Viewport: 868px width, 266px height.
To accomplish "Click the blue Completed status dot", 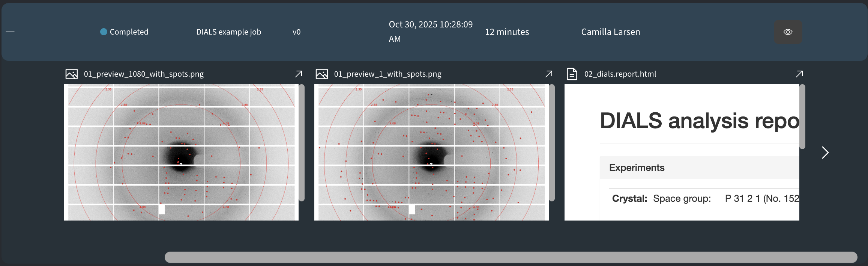I will point(104,32).
